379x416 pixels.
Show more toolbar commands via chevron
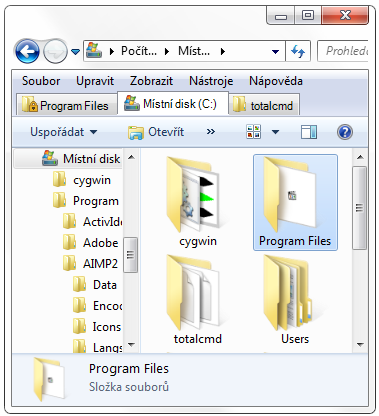coord(211,132)
